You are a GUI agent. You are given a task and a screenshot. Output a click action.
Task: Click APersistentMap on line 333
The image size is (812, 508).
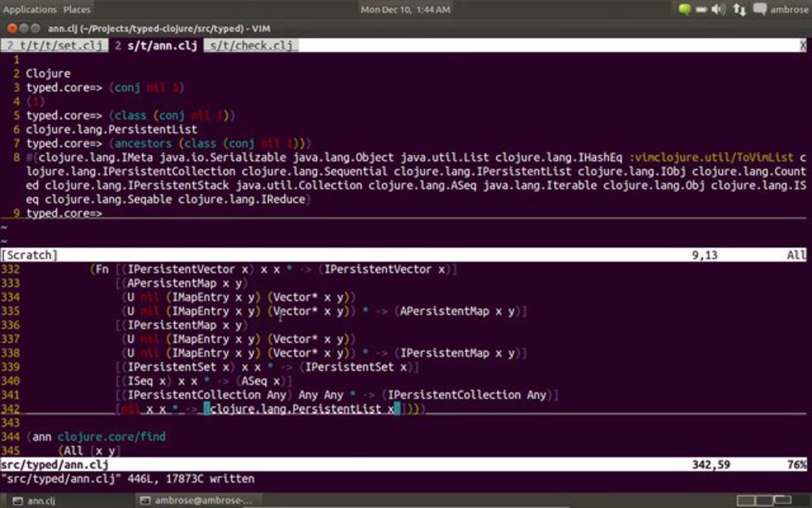click(172, 283)
